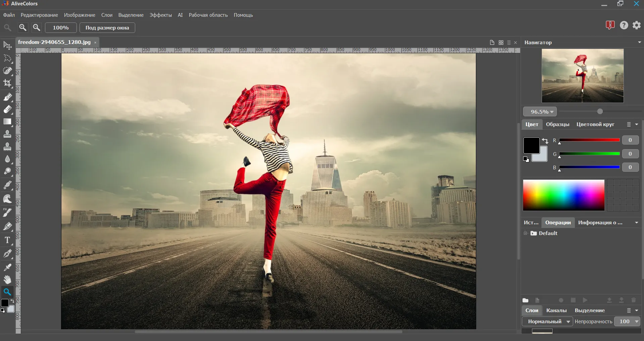
Task: Swap foreground and background colors in Color panel
Action: [545, 141]
